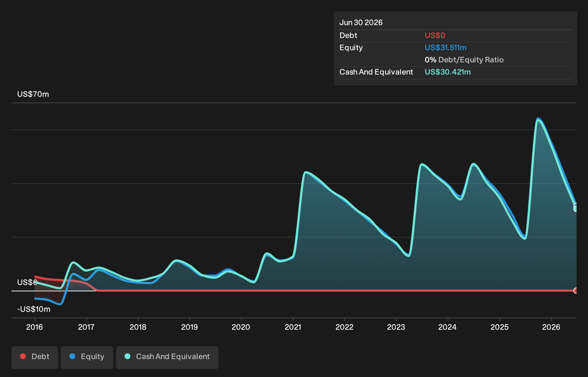Viewport: 588px width, 377px height.
Task: Click the -US$10m y-axis label
Action: (34, 309)
